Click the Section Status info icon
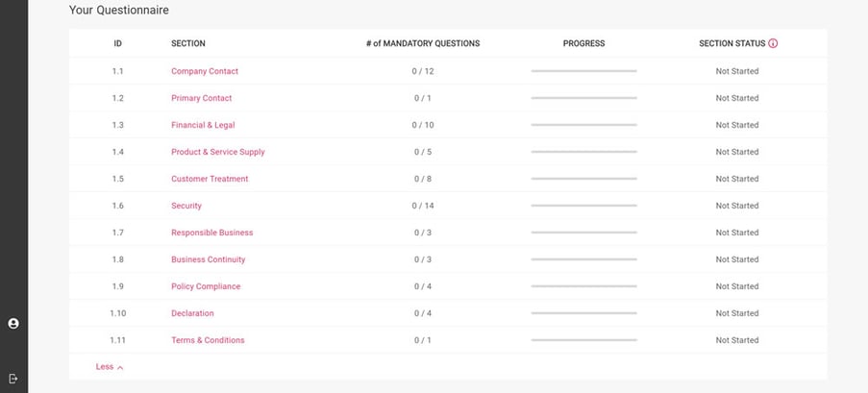Screen dimensions: 868x393 coord(773,43)
